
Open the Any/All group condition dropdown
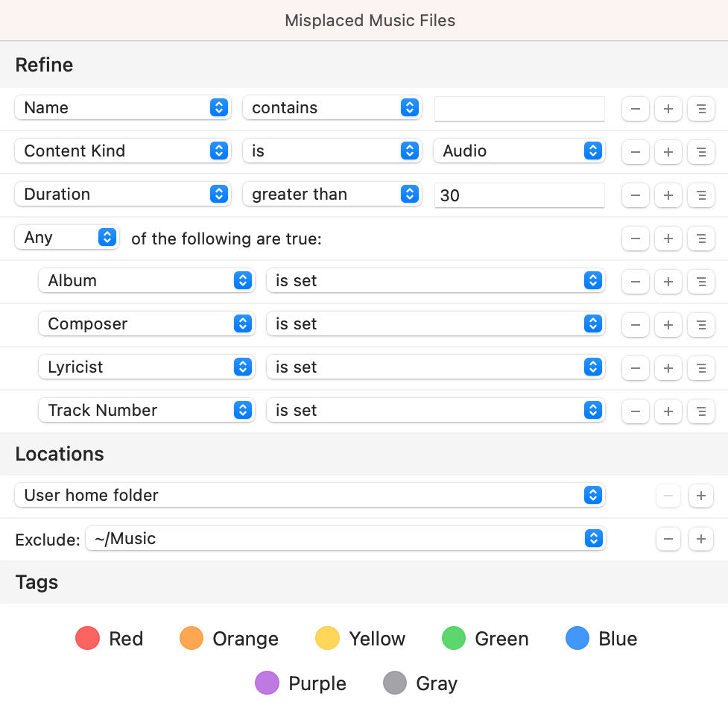pyautogui.click(x=67, y=238)
